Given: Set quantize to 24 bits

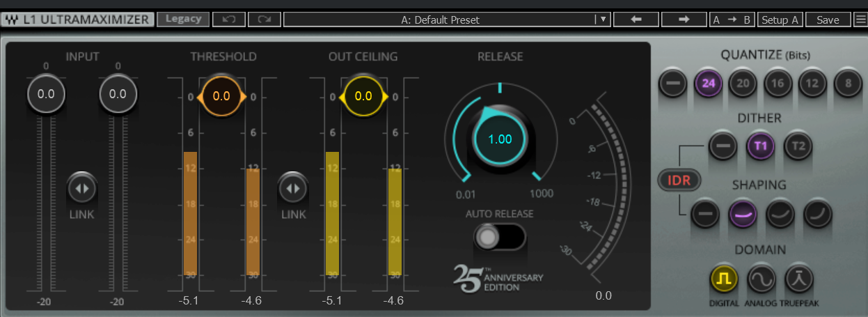Looking at the screenshot, I should coord(709,84).
